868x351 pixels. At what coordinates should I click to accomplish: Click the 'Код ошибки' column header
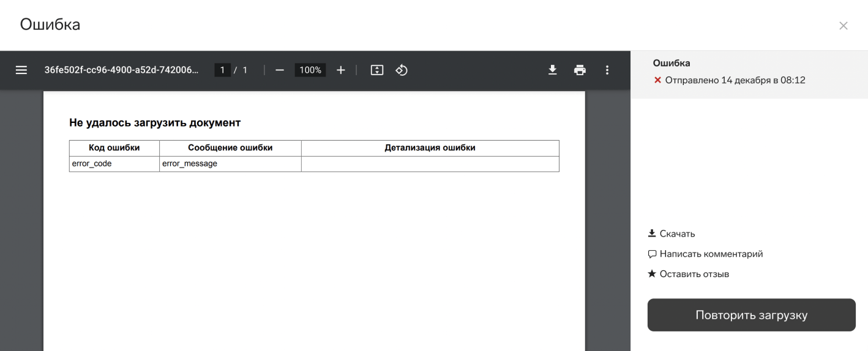pos(114,148)
